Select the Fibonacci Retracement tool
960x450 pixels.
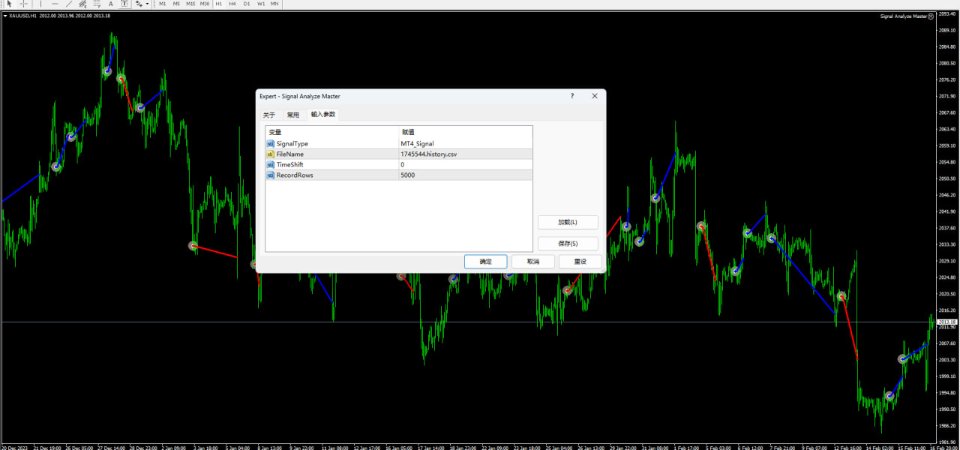[97, 4]
